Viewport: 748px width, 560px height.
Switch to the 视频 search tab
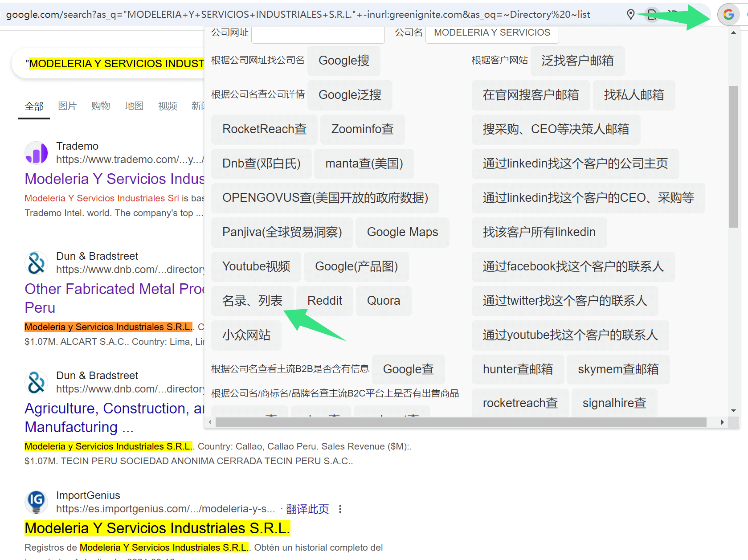pos(168,106)
